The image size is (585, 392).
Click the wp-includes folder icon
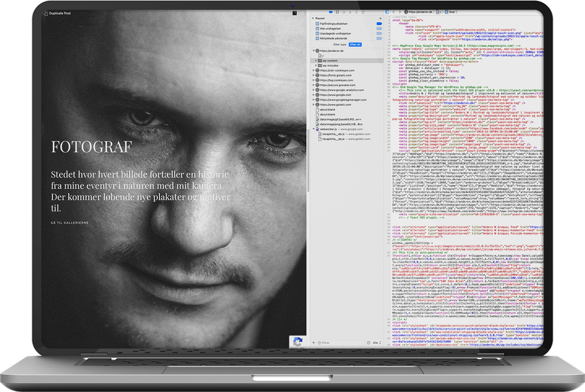coord(320,65)
